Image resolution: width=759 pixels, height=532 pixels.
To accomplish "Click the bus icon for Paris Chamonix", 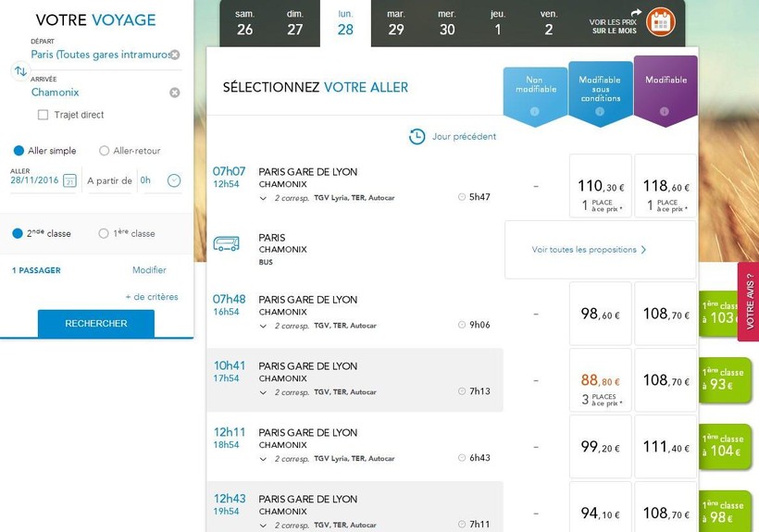I will coord(227,243).
